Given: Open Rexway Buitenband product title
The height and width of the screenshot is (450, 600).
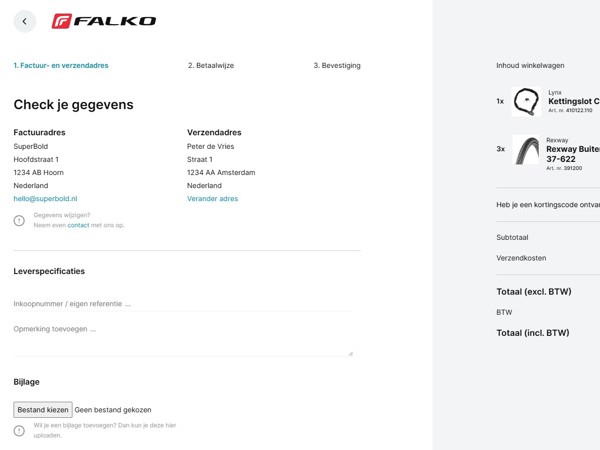Looking at the screenshot, I should coord(573,154).
